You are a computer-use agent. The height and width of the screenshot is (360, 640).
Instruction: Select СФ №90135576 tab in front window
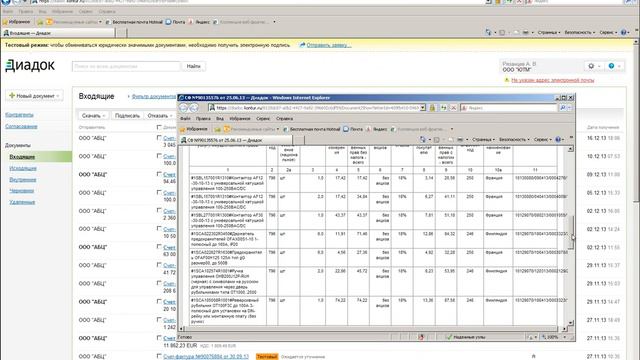coord(236,140)
